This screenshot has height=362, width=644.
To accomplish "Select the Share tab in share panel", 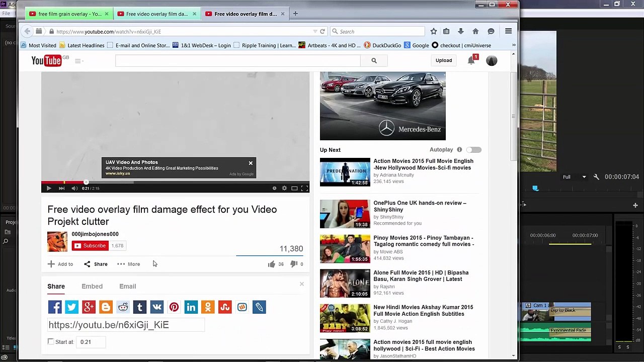I will (56, 286).
